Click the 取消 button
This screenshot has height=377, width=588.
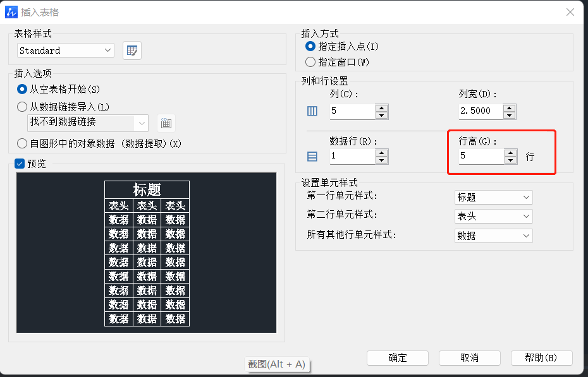[470, 358]
